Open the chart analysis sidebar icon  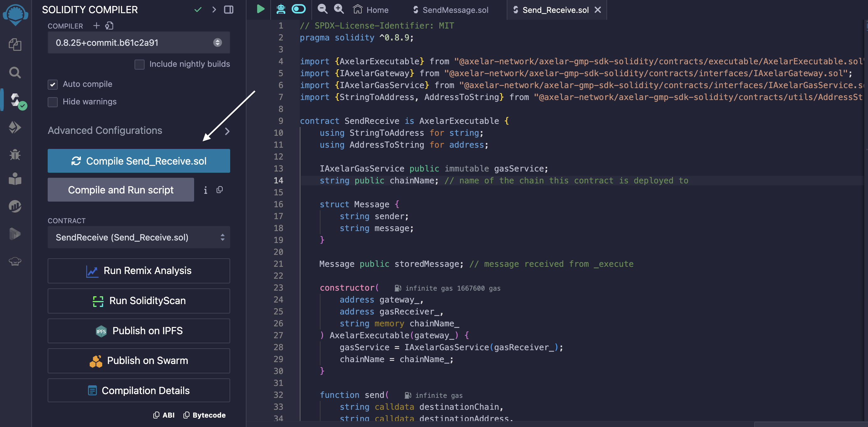tap(15, 206)
